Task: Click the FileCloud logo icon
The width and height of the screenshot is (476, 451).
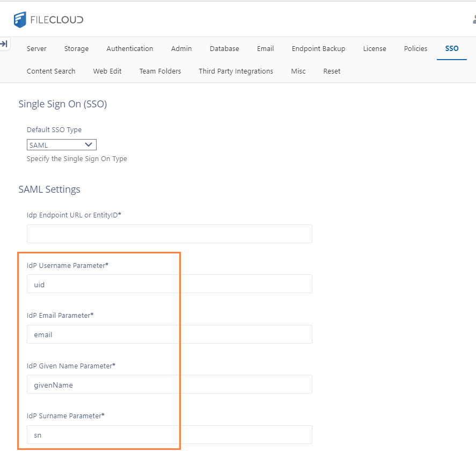Action: 20,20
